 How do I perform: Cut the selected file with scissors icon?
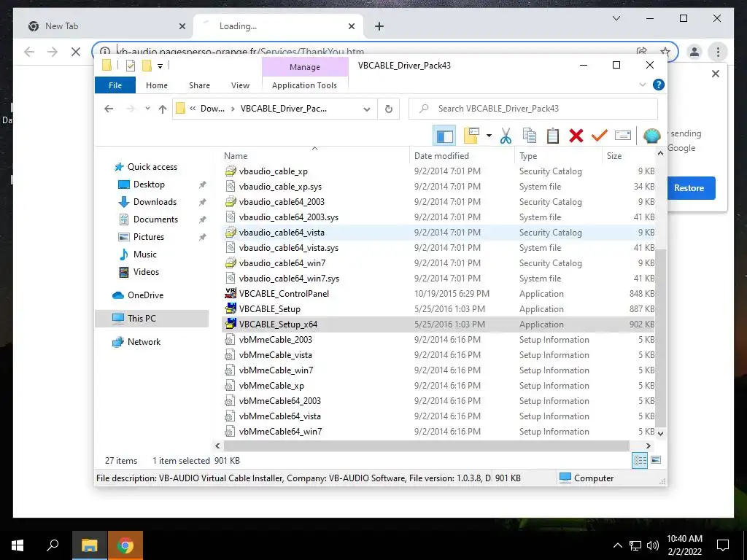(x=506, y=136)
